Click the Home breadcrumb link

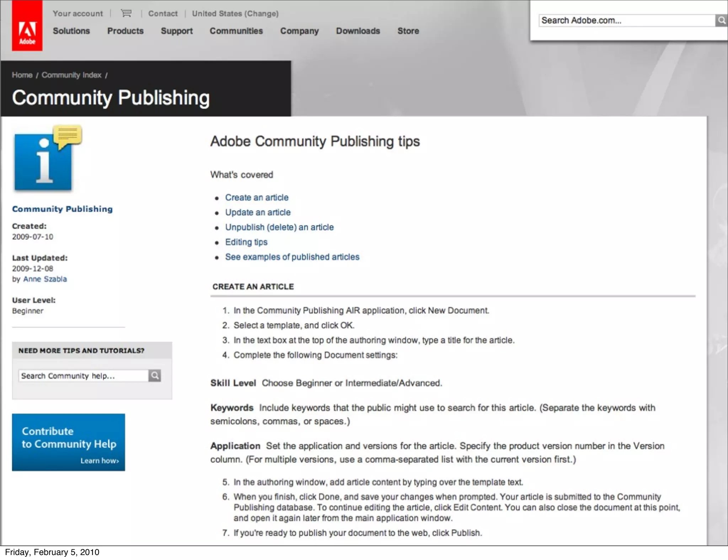(22, 75)
